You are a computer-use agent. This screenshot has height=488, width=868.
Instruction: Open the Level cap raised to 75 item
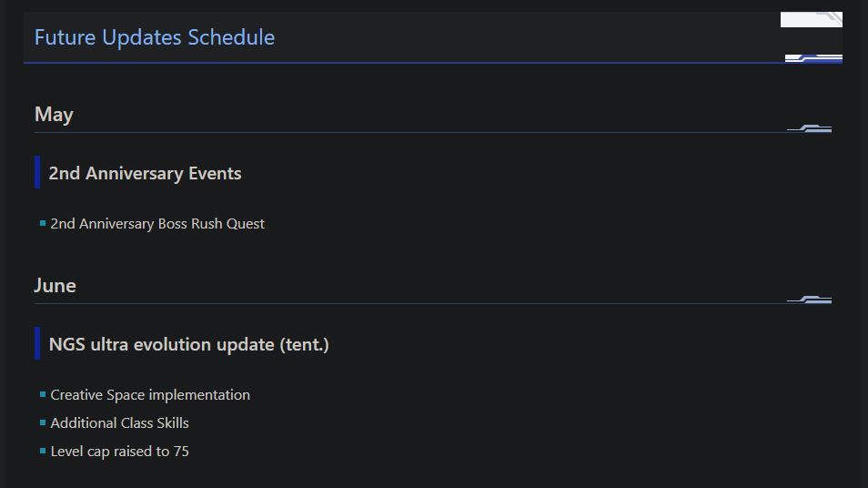[x=119, y=452]
